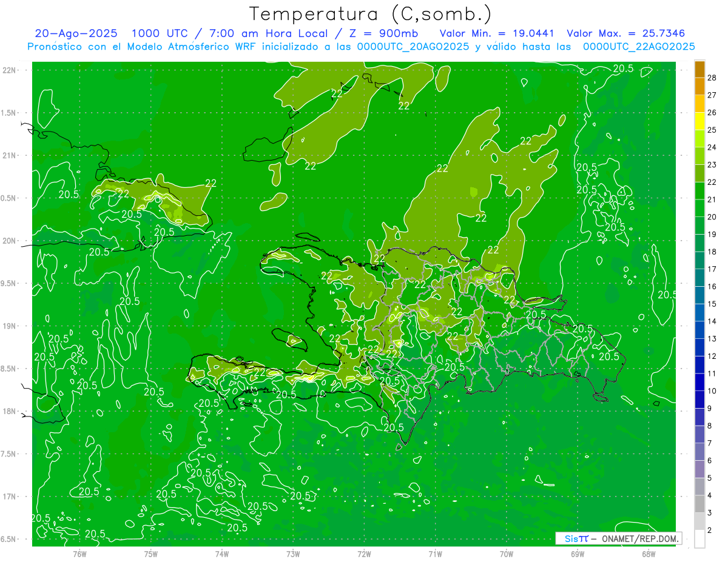Image resolution: width=728 pixels, height=562 pixels.
Task: Click the '69W' longitude axis label
Action: 578,554
